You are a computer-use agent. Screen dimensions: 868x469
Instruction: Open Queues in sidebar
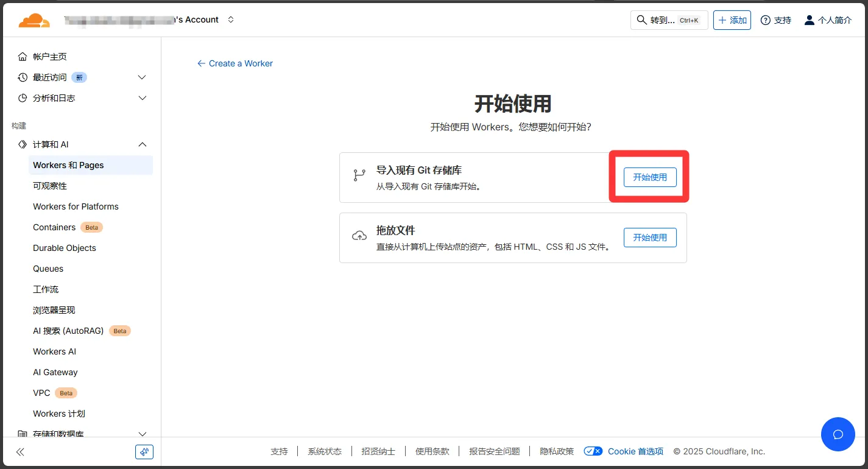48,269
